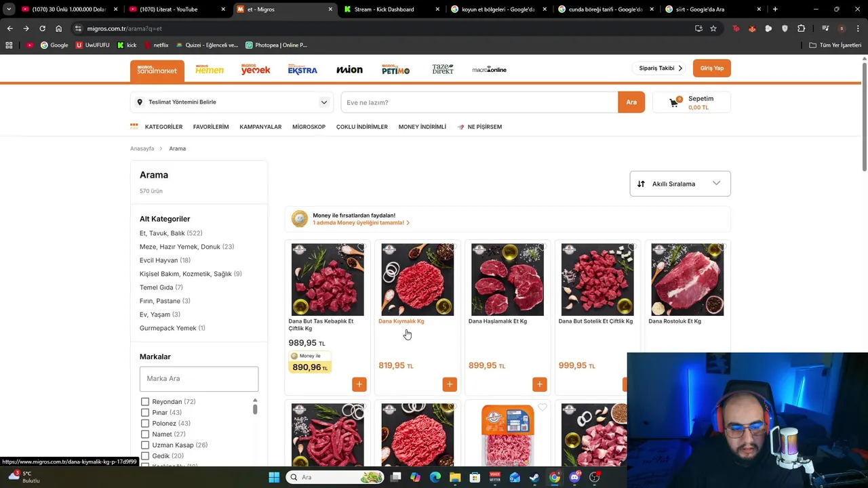Image resolution: width=868 pixels, height=488 pixels.
Task: Open the Migros Hemen store logo
Action: (x=210, y=70)
